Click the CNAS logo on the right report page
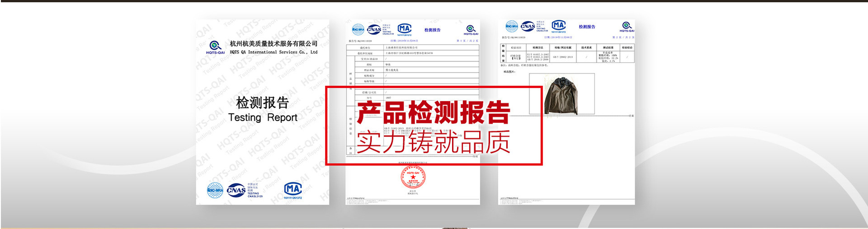 528,26
